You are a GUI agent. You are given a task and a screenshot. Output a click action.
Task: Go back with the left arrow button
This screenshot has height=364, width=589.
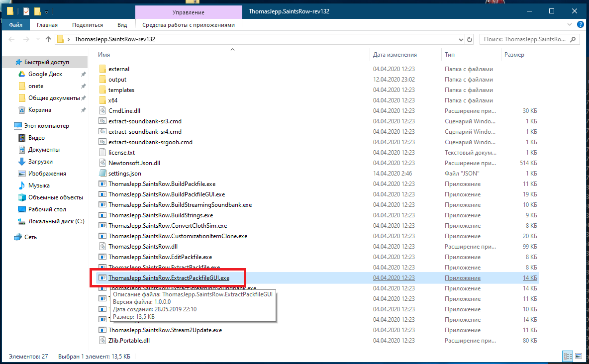coord(11,39)
